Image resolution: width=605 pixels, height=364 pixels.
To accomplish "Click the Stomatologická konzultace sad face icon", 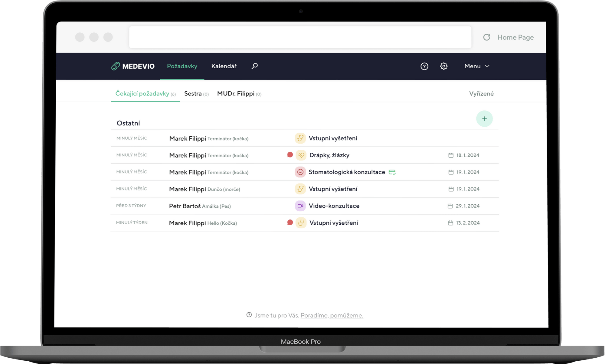I will tap(300, 172).
